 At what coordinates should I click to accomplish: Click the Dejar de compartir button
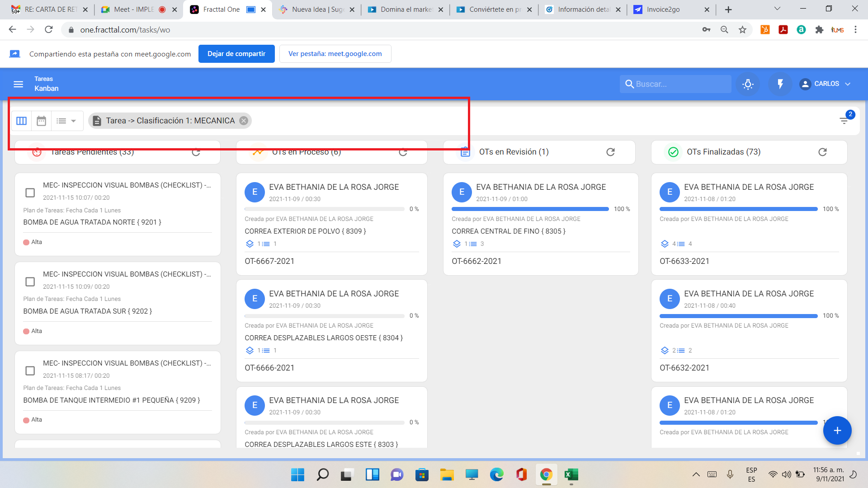[x=236, y=54]
